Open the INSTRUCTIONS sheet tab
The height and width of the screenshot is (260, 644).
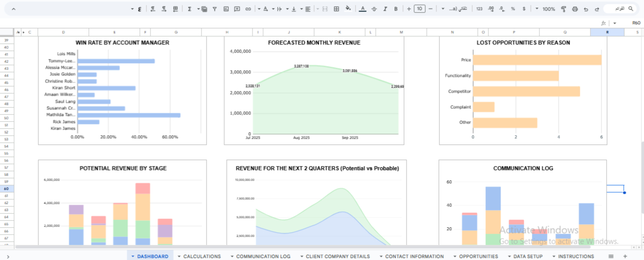coord(576,256)
